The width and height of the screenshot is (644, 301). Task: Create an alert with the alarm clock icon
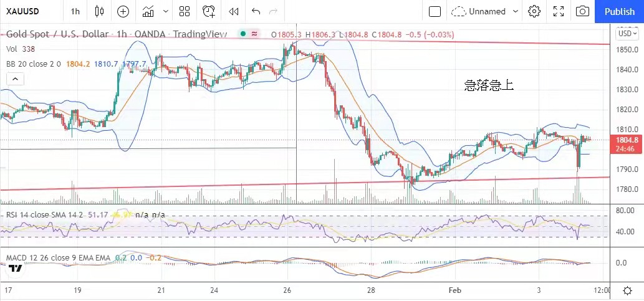click(x=209, y=11)
